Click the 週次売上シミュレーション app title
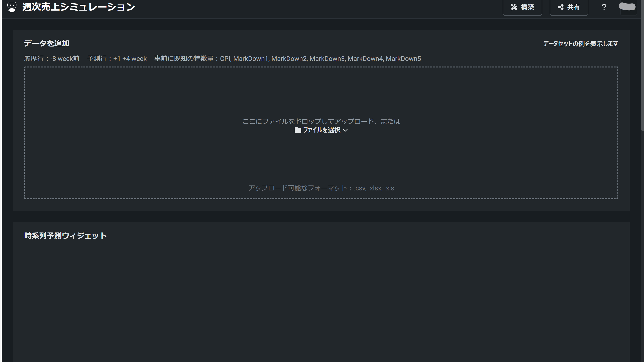Image resolution: width=644 pixels, height=362 pixels. (x=79, y=7)
